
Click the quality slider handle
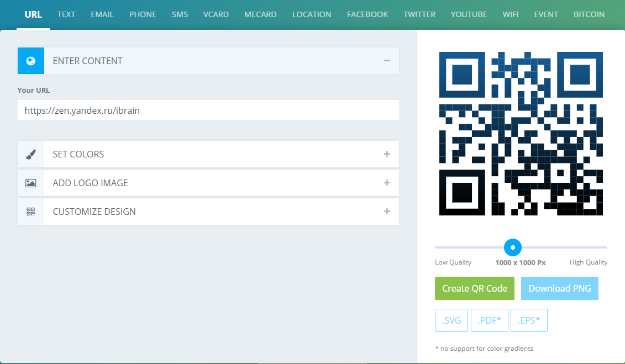[513, 247]
